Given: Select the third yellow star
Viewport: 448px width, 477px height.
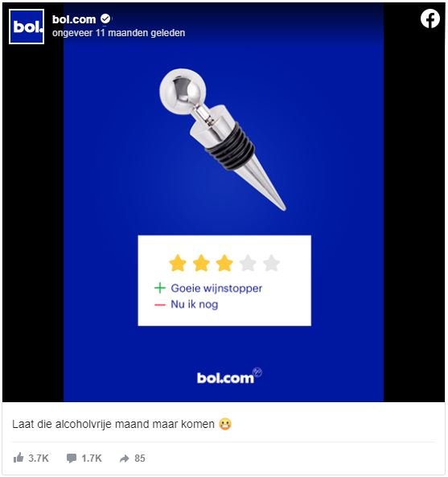Looking at the screenshot, I should click(224, 263).
